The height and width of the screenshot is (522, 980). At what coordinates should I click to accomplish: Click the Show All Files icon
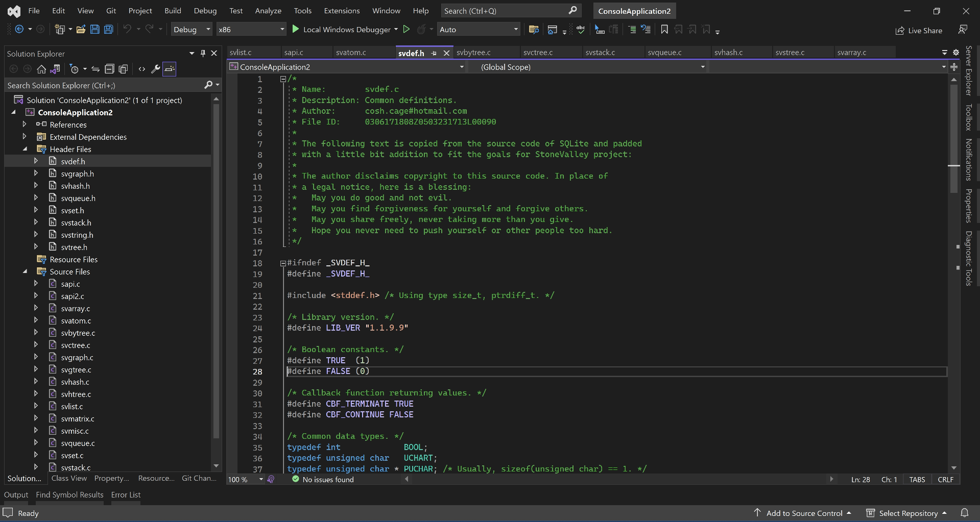(123, 69)
